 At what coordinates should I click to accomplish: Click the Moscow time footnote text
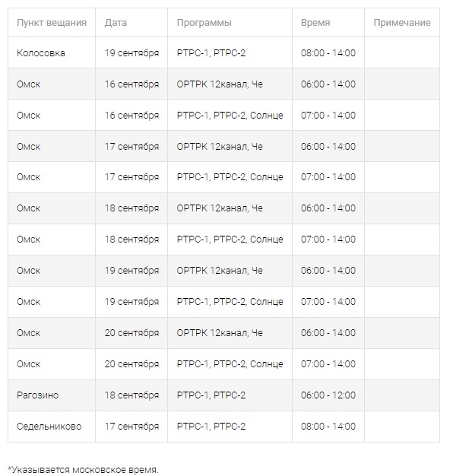tap(83, 470)
